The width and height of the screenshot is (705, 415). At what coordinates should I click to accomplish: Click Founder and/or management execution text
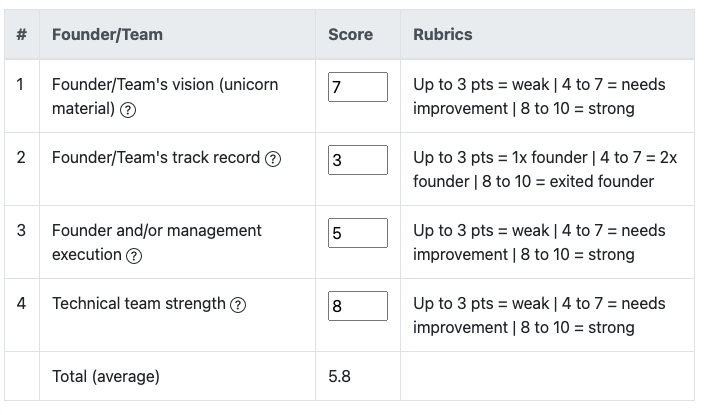coord(156,231)
